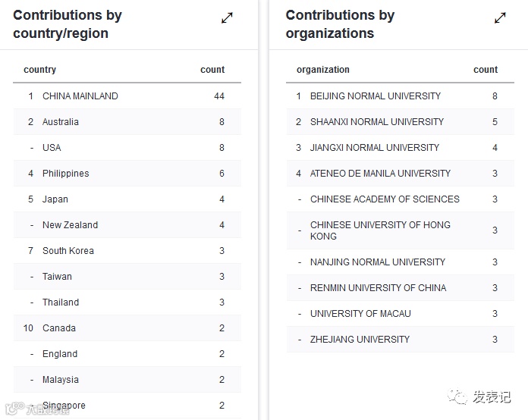
Task: Sort by the organization column header
Action: (x=323, y=70)
